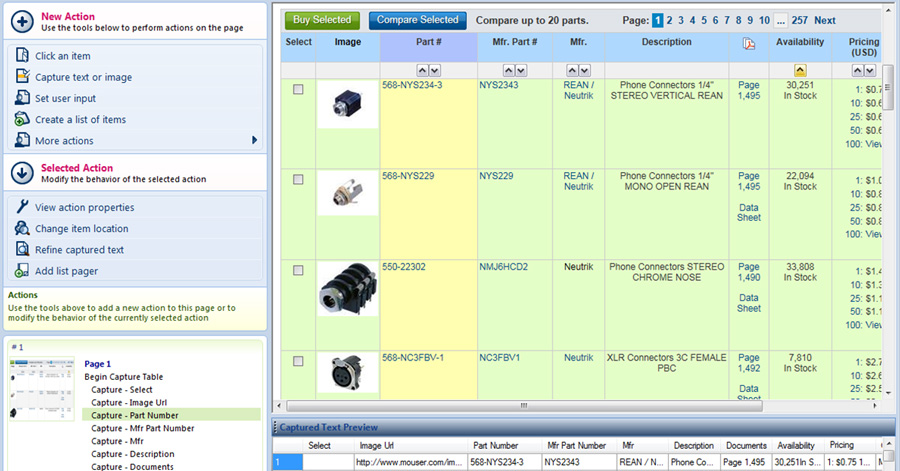
Task: Click the Description column header
Action: pos(666,42)
